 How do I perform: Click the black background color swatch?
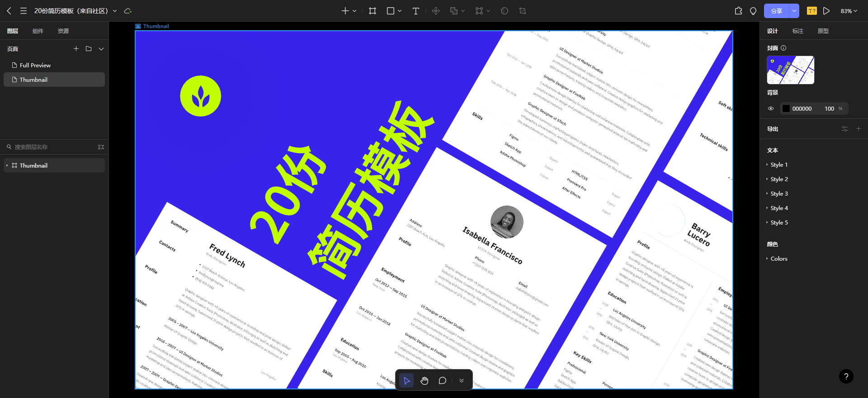tap(786, 108)
